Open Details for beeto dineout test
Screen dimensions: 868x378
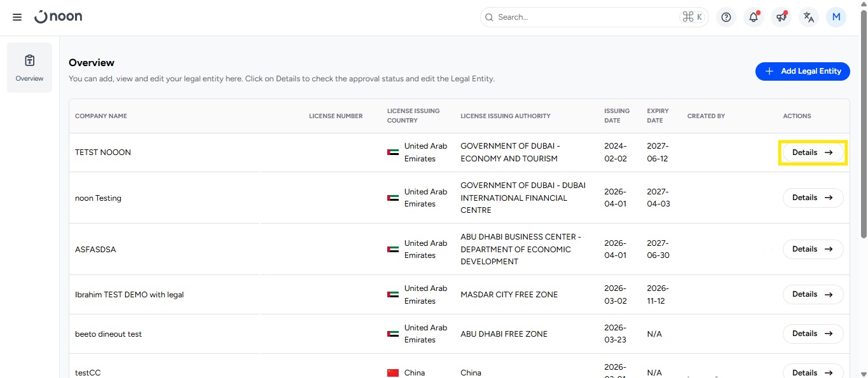point(813,334)
